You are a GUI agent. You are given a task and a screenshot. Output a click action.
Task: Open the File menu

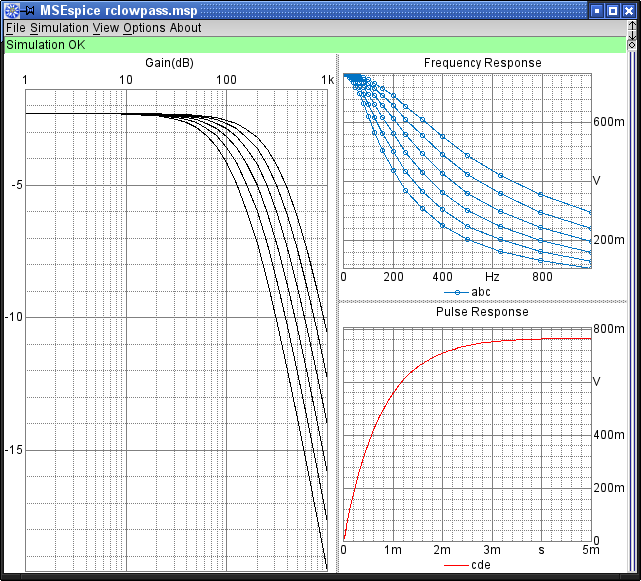point(16,28)
